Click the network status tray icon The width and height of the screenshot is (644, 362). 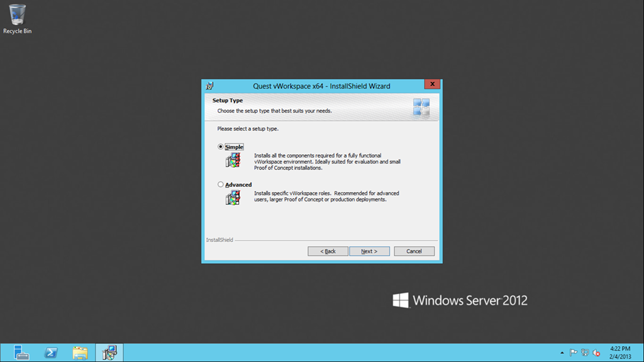(585, 353)
